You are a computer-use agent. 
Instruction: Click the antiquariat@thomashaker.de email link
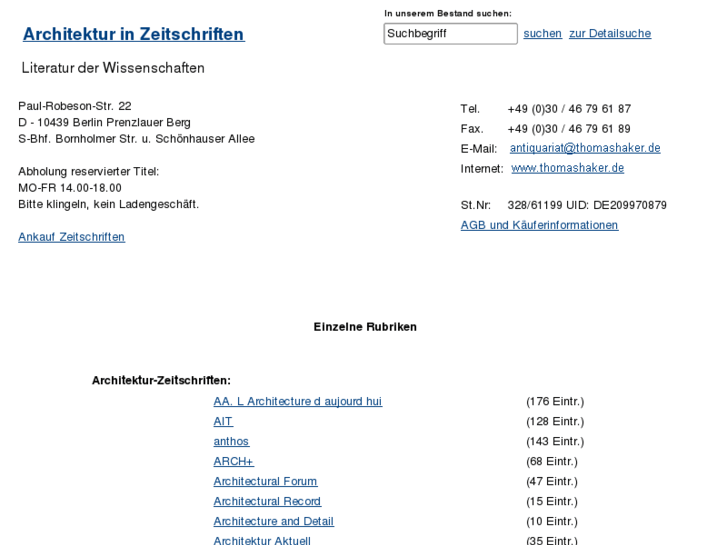(x=585, y=148)
